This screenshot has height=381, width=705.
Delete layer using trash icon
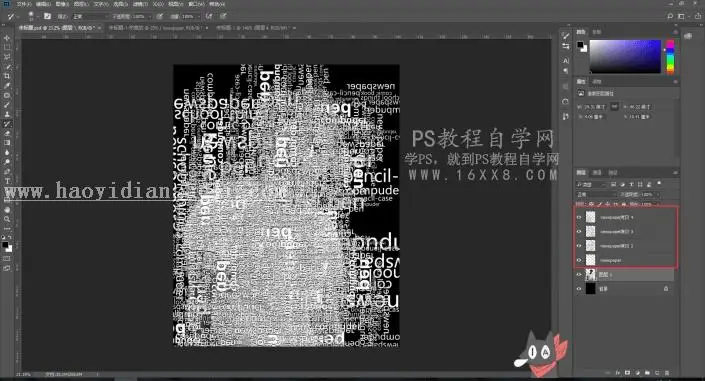coord(667,373)
